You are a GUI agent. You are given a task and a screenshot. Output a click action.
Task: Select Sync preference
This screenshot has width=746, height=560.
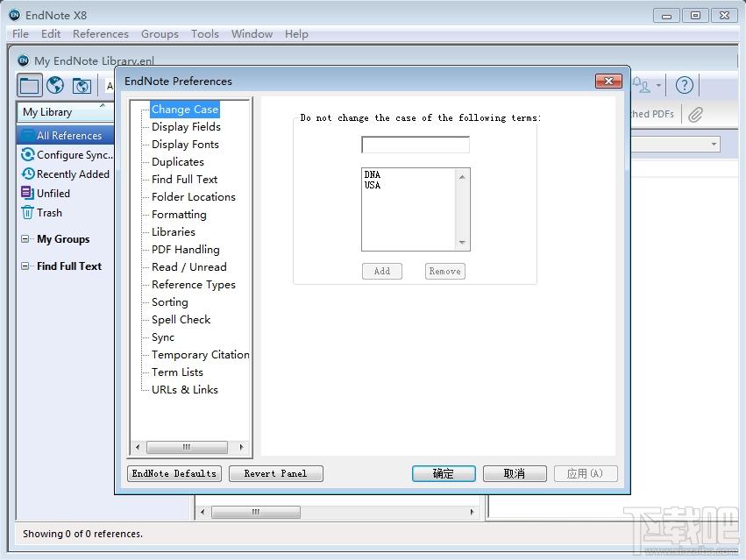[x=163, y=337]
